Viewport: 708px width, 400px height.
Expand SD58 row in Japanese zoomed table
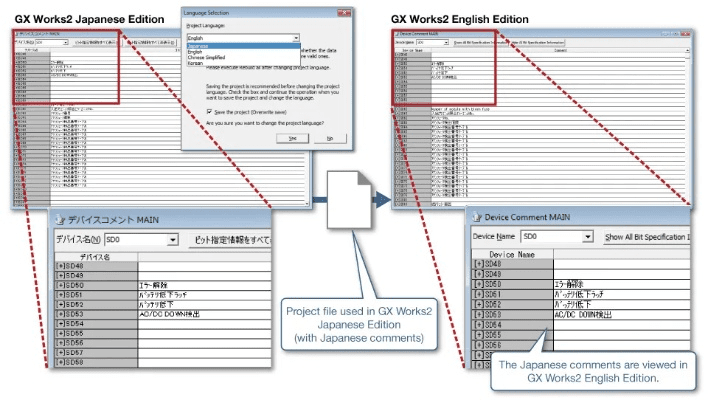pyautogui.click(x=60, y=363)
